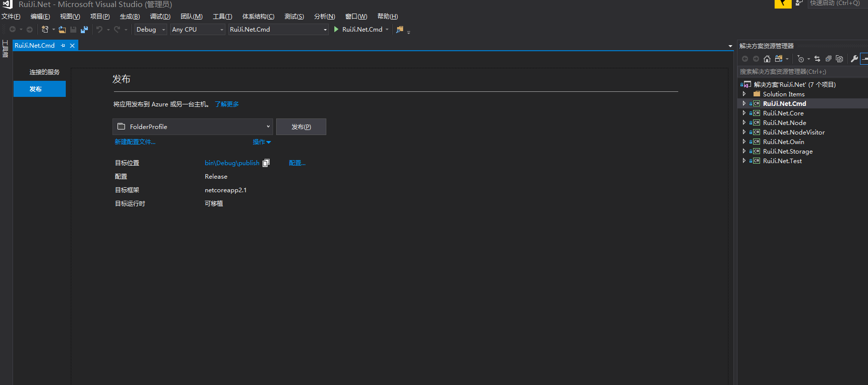Select solution 'RuiJi.Net' root node
This screenshot has width=868, height=385.
795,85
